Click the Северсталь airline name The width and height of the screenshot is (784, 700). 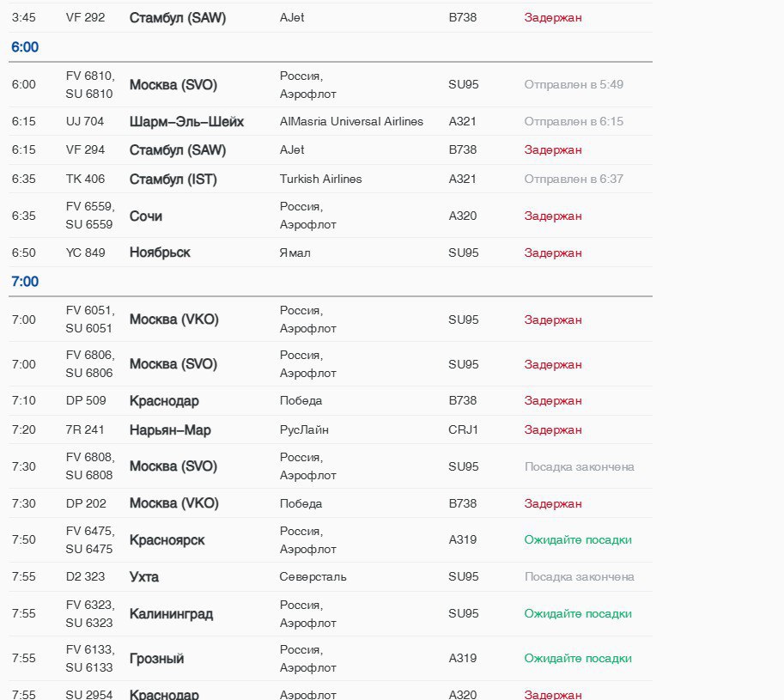(313, 577)
